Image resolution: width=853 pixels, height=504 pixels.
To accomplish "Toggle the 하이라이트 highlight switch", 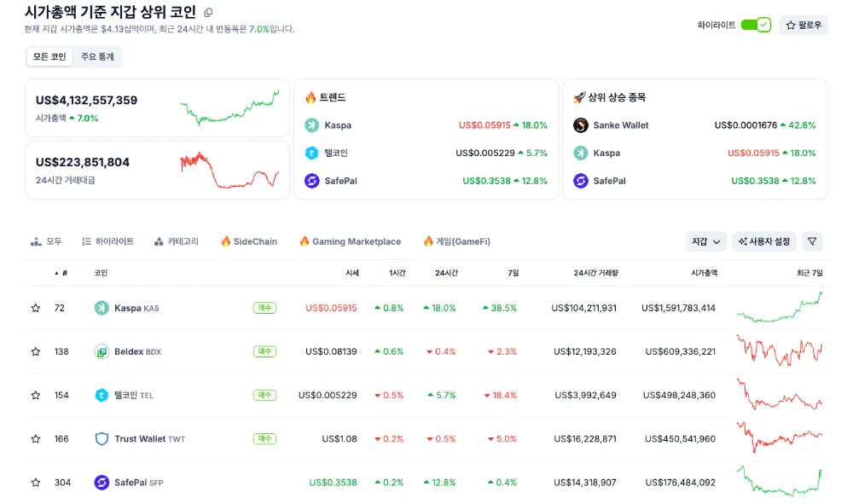I will click(x=756, y=25).
